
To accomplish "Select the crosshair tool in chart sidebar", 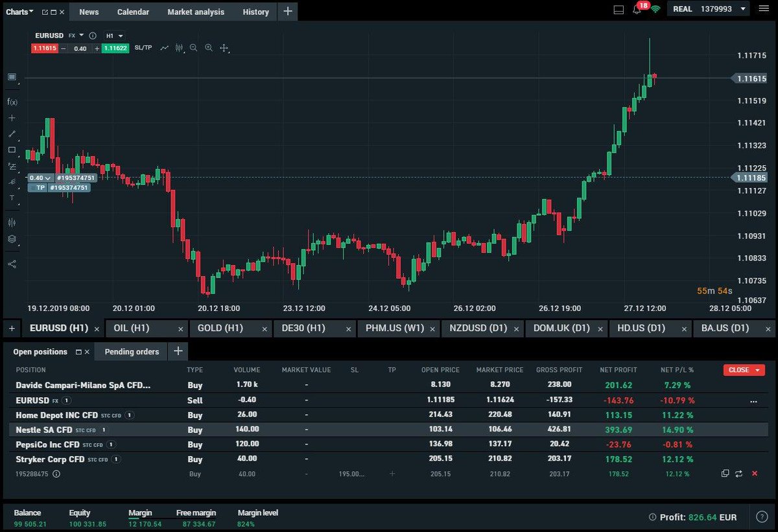I will pos(12,118).
